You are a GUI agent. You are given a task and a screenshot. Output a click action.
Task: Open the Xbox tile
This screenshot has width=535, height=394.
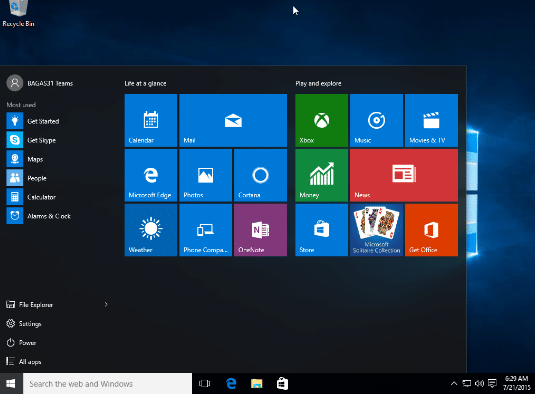coord(321,120)
